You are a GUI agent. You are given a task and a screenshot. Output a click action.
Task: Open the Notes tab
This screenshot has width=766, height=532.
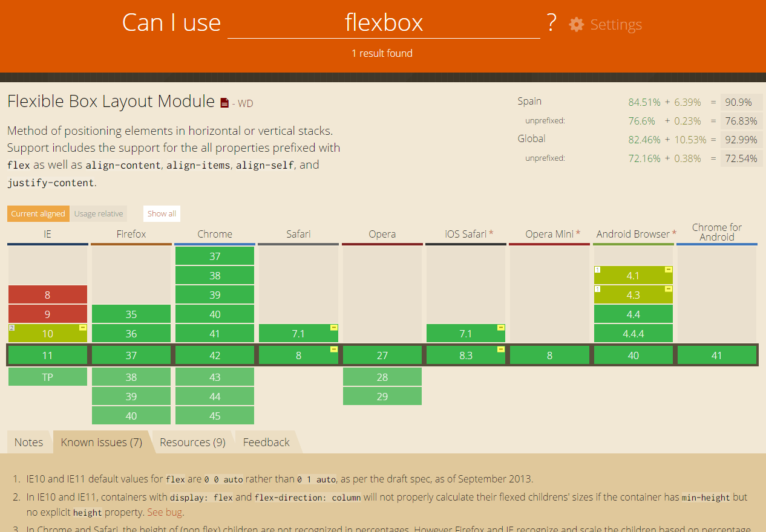(29, 442)
